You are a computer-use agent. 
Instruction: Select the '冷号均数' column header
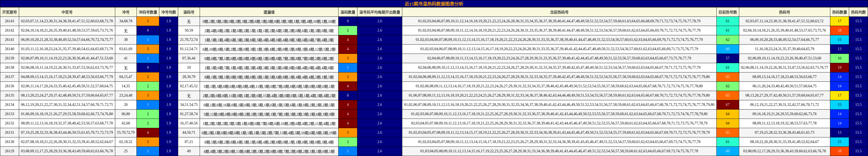pos(169,12)
